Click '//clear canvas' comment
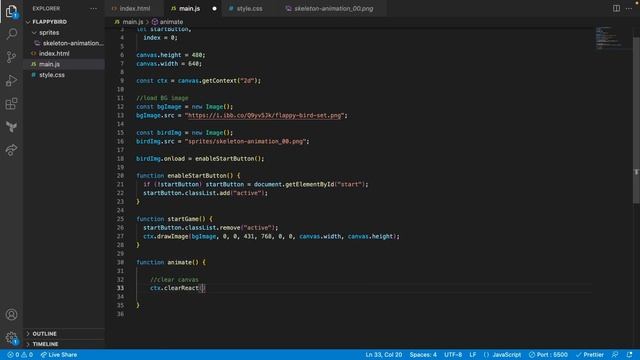Viewport: 640px width, 360px height. click(x=174, y=280)
